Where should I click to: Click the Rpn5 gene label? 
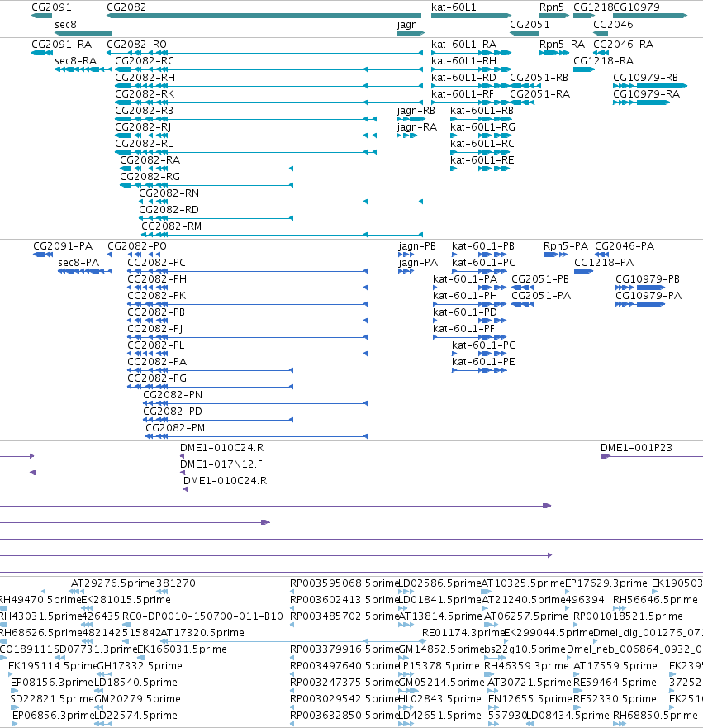[x=551, y=7]
